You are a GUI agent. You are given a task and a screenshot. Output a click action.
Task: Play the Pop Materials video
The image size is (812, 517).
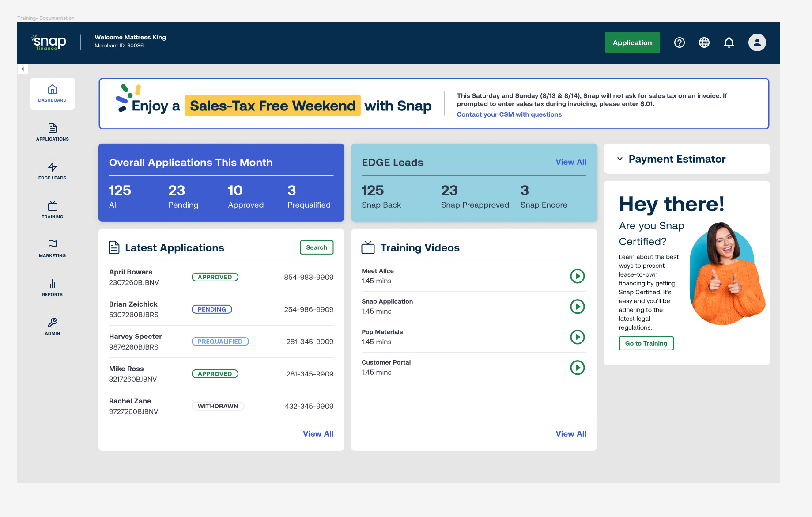tap(577, 337)
